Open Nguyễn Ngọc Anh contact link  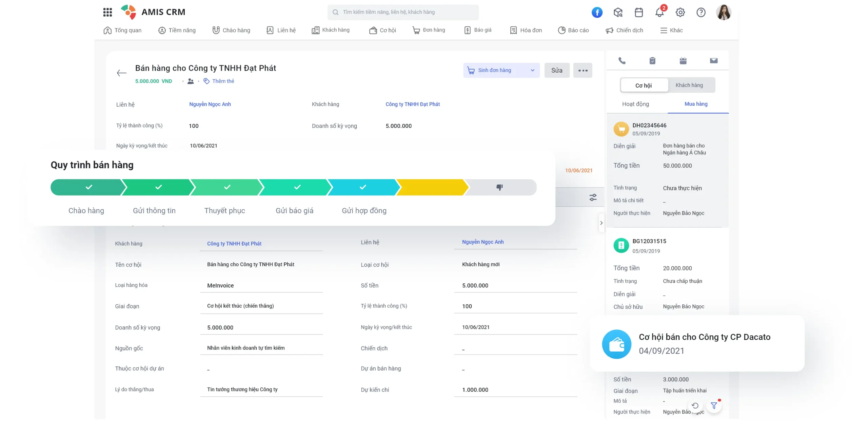pos(210,104)
